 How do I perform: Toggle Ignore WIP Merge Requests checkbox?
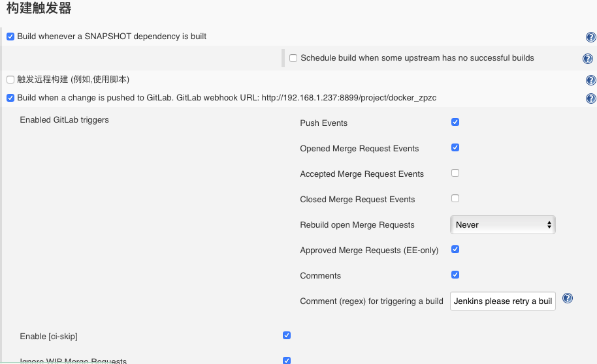(287, 360)
